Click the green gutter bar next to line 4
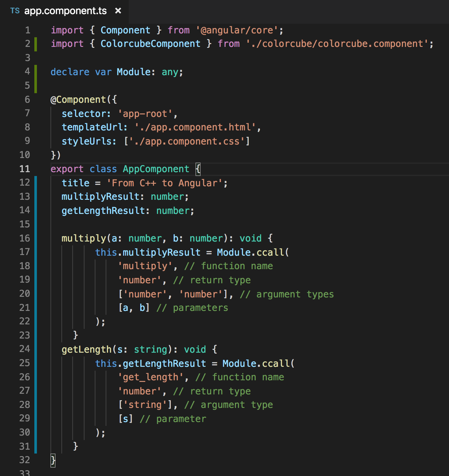The image size is (449, 476). click(x=36, y=72)
